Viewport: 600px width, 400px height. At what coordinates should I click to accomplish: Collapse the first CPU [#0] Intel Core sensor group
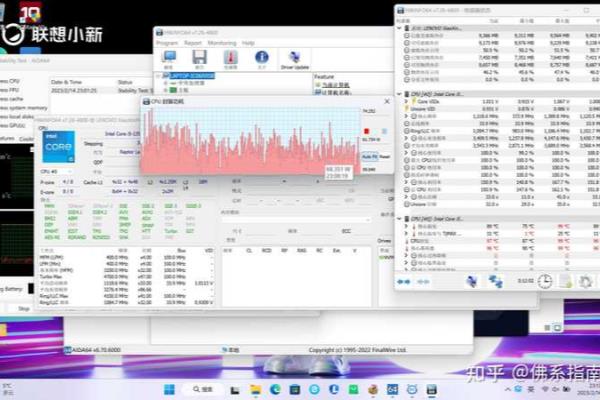(399, 94)
